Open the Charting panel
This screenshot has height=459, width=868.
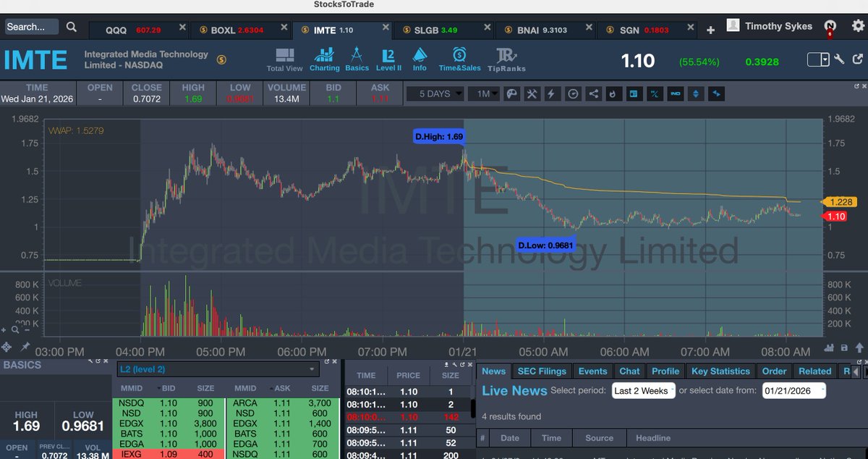pos(324,58)
